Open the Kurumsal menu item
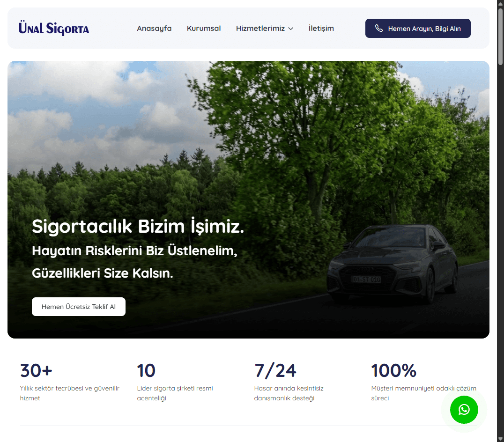 coord(204,28)
